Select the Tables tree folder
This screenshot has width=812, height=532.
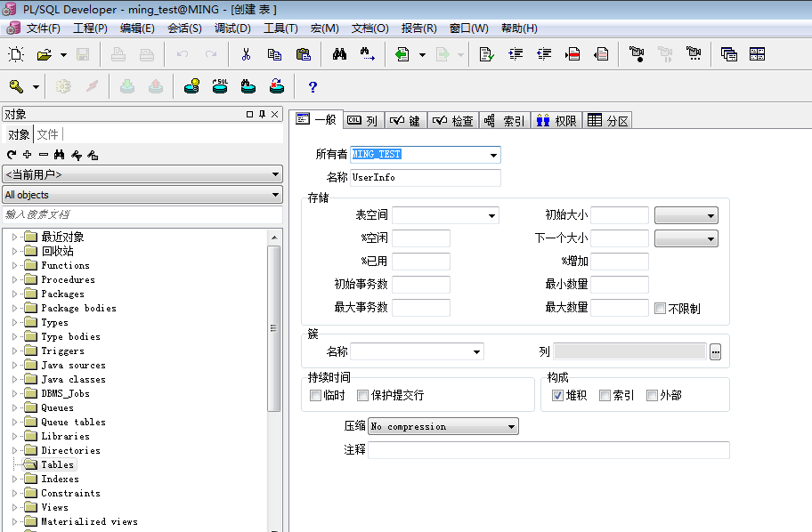coord(57,464)
